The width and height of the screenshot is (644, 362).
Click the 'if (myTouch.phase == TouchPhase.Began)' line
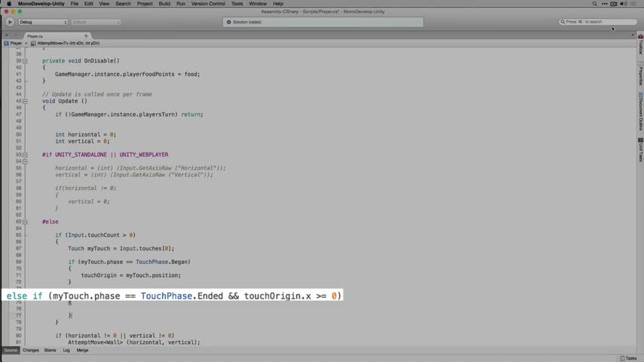(x=130, y=262)
